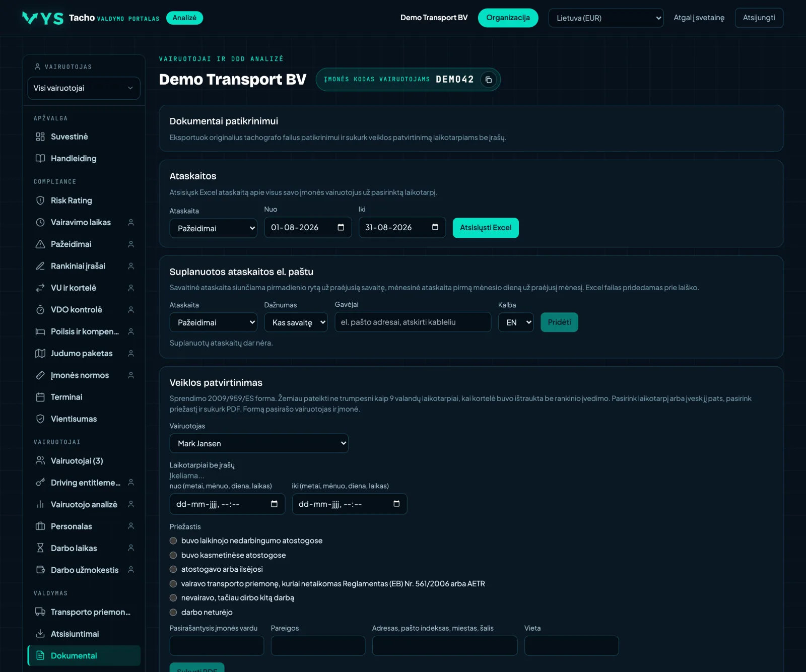Click the Risk Rating shield icon
Viewport: 806px width, 672px height.
pyautogui.click(x=40, y=200)
